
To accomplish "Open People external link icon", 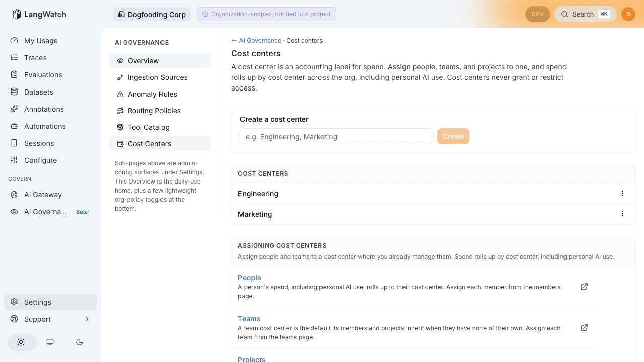I will tap(584, 287).
